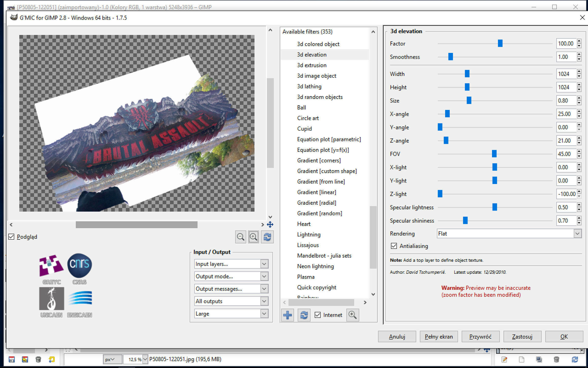This screenshot has height=368, width=588.
Task: Disable the Antialiasing checkbox
Action: tap(394, 246)
